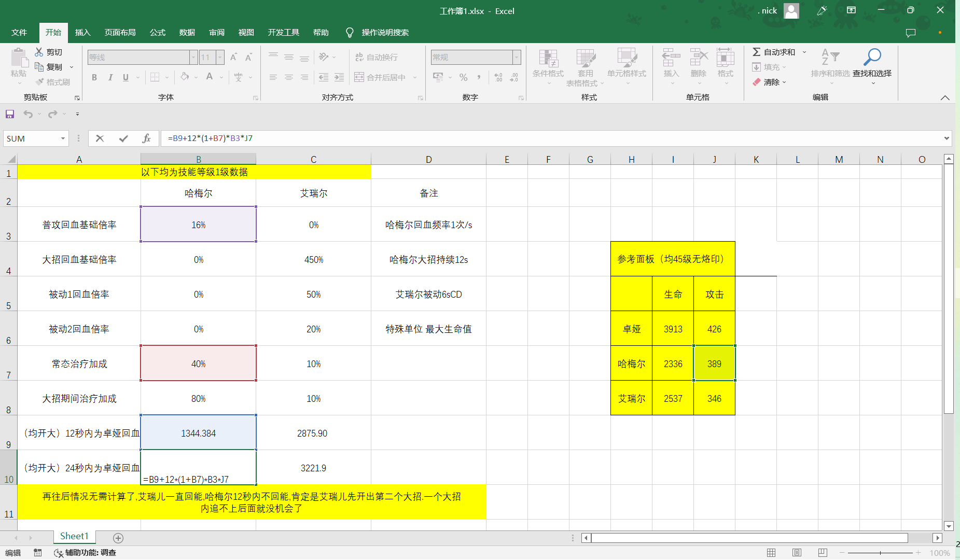Switch to Page Break Preview view
Image resolution: width=960 pixels, height=560 pixels.
pyautogui.click(x=823, y=553)
